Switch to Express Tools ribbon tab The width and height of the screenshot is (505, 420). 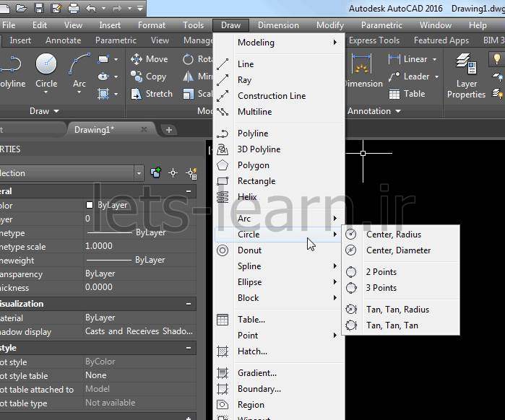[374, 40]
